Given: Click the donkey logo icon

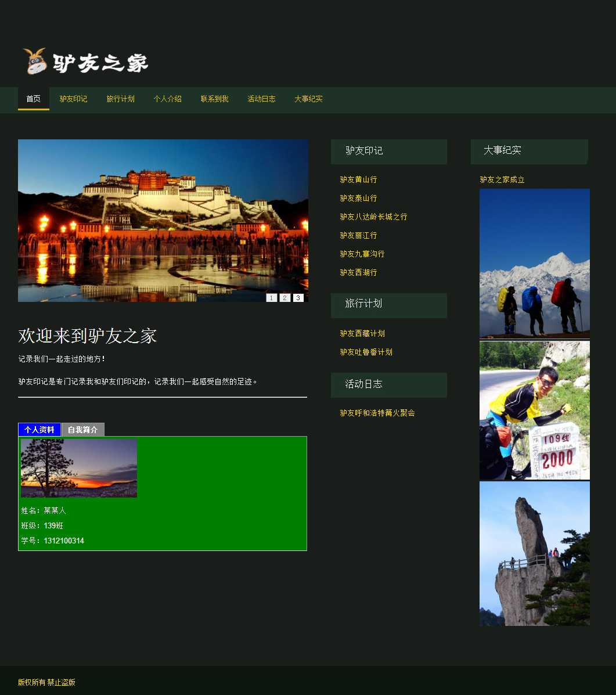Looking at the screenshot, I should point(34,62).
